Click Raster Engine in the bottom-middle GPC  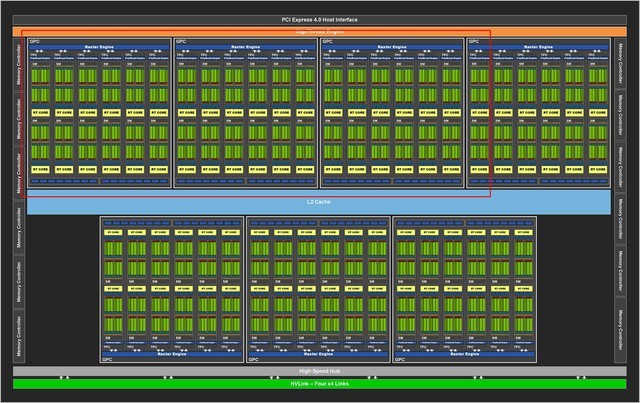click(x=318, y=351)
